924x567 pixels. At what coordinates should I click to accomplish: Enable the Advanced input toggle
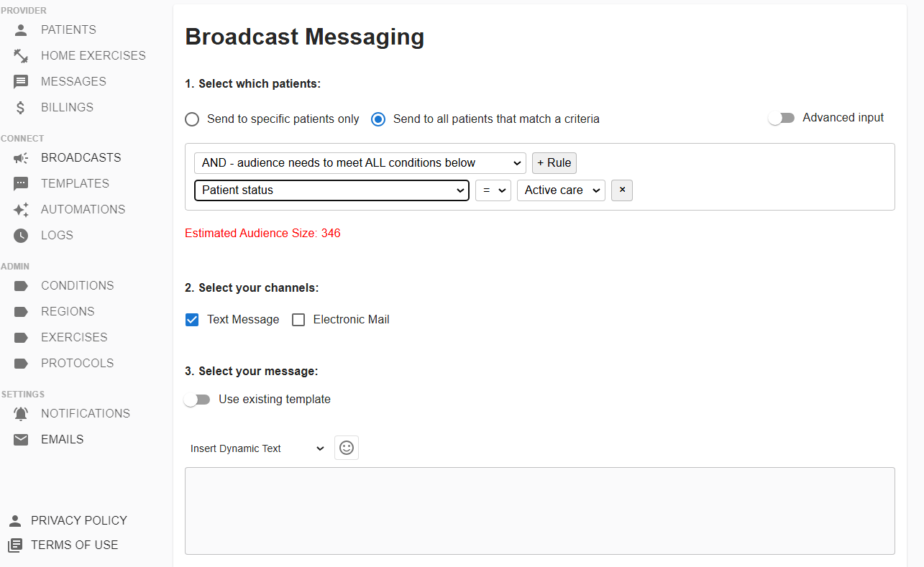(781, 118)
